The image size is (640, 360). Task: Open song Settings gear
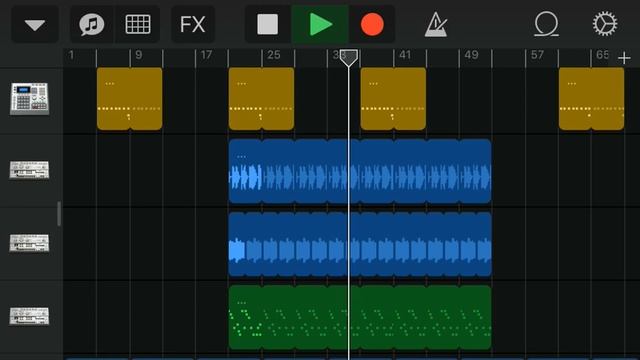(605, 24)
